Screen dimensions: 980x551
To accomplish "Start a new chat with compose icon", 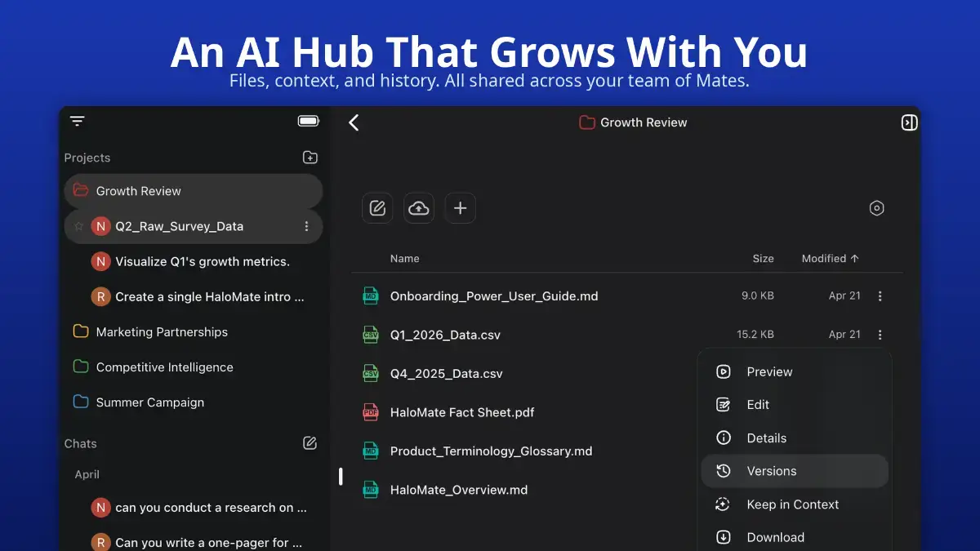I will [310, 443].
